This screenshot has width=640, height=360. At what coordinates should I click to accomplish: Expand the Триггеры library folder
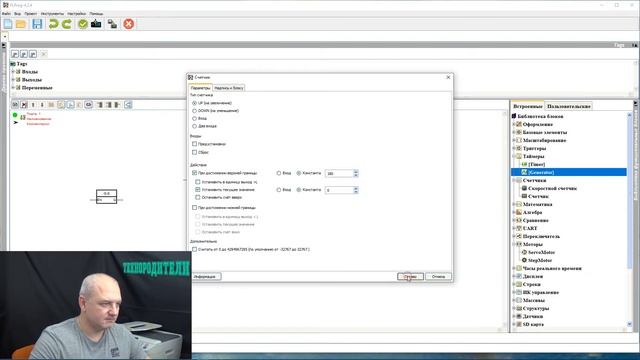(x=514, y=148)
